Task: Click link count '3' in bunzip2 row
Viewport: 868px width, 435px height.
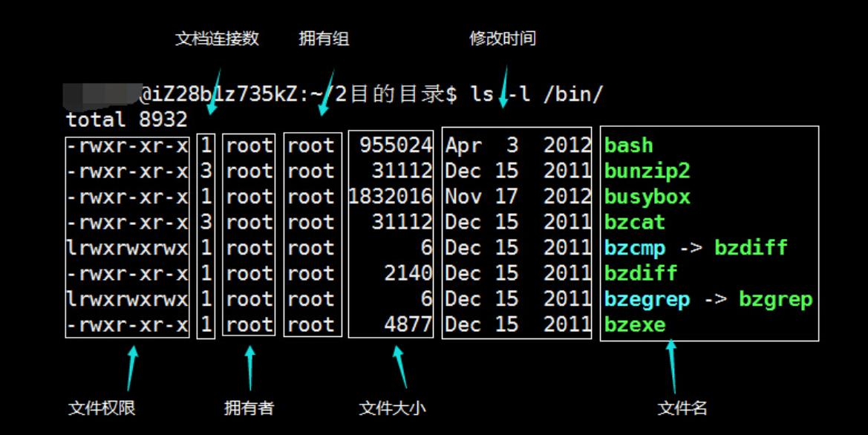Action: pyautogui.click(x=206, y=171)
